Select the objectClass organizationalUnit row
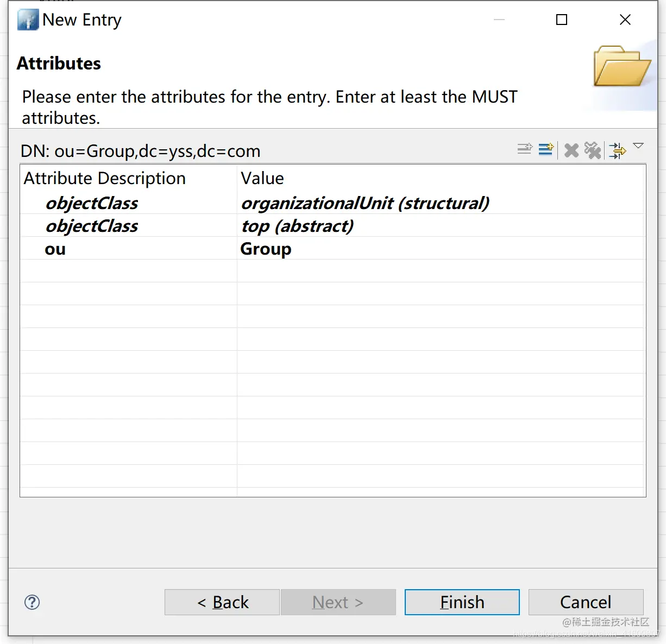The height and width of the screenshot is (644, 666). pos(332,203)
